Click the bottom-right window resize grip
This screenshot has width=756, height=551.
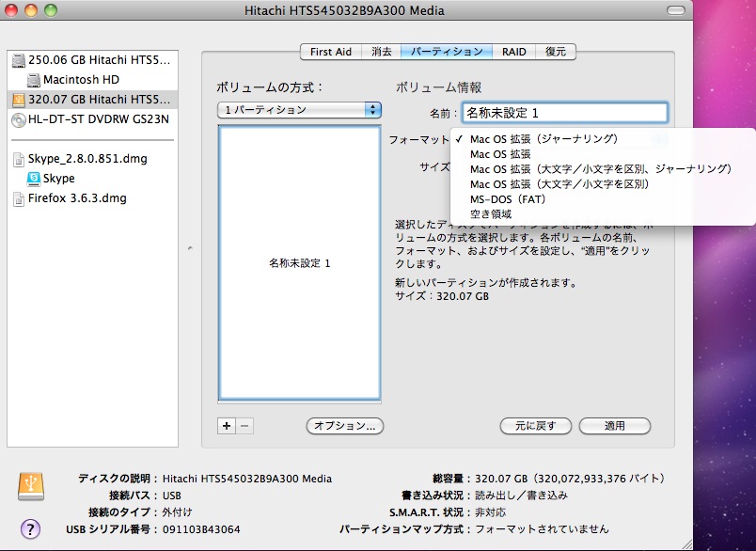click(x=686, y=544)
